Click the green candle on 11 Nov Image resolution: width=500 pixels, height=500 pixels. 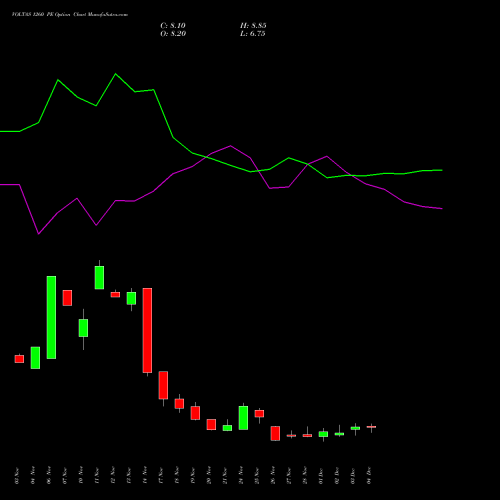click(99, 277)
